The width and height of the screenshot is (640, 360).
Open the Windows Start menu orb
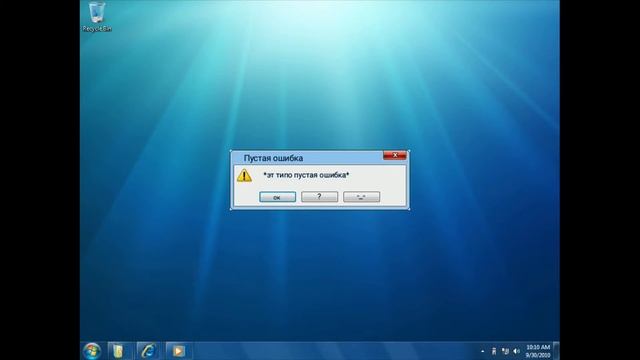[92, 351]
